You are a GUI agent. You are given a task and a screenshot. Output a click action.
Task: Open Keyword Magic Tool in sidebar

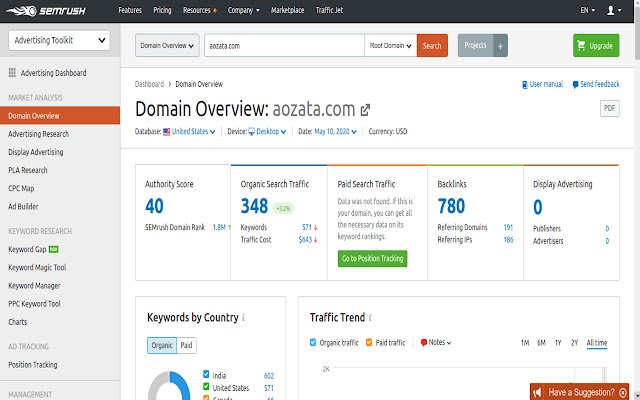[37, 267]
